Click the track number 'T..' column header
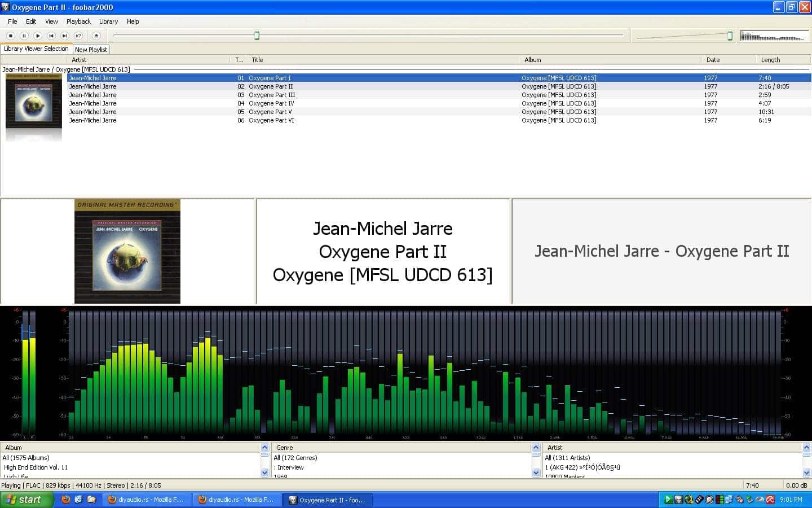This screenshot has width=812, height=508. click(239, 60)
